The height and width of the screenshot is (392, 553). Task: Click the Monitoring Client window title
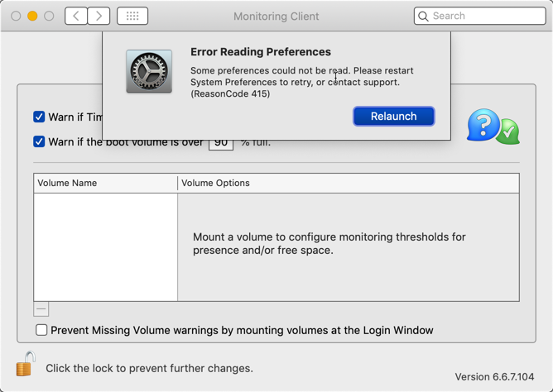(x=276, y=17)
